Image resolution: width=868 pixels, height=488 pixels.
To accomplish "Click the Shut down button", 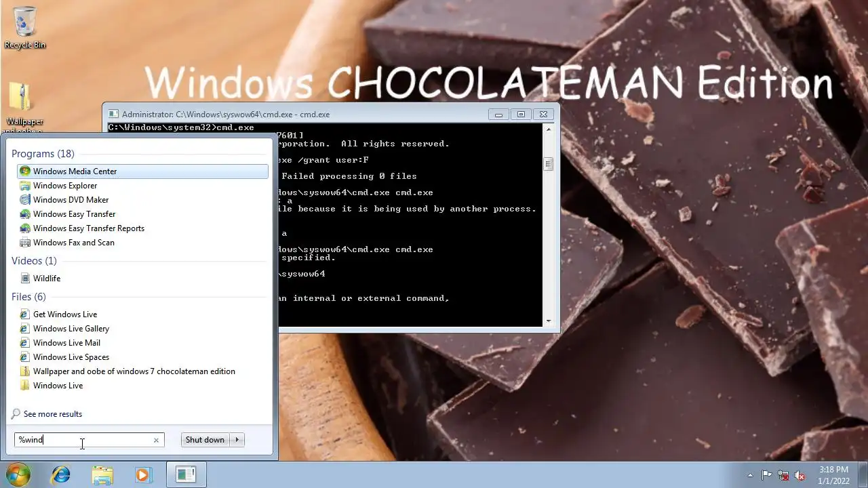I will click(205, 440).
